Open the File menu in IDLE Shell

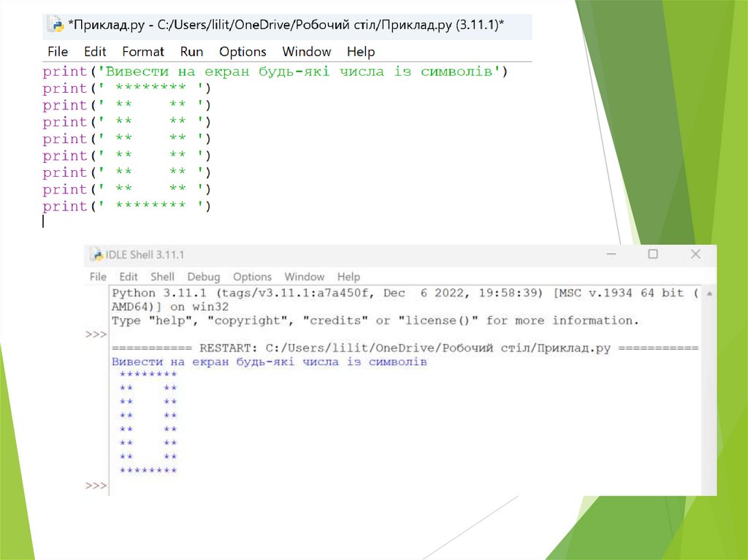point(98,277)
